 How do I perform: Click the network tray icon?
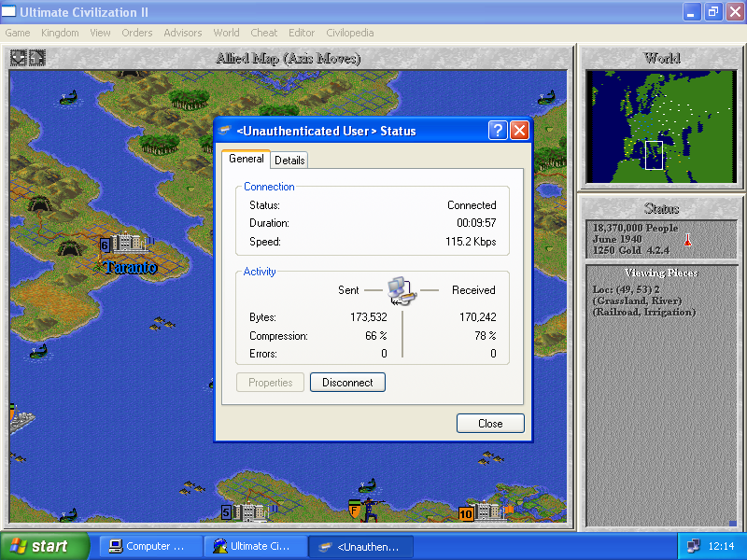693,546
